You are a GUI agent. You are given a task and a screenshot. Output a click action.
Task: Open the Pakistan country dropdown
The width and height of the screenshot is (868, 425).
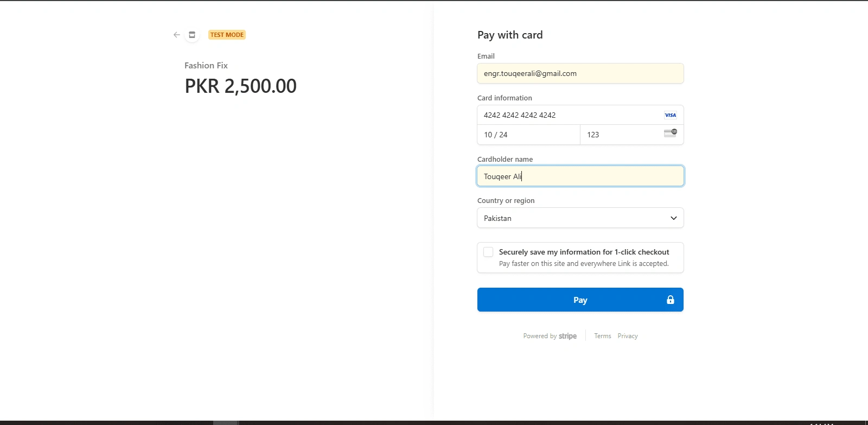pos(580,218)
